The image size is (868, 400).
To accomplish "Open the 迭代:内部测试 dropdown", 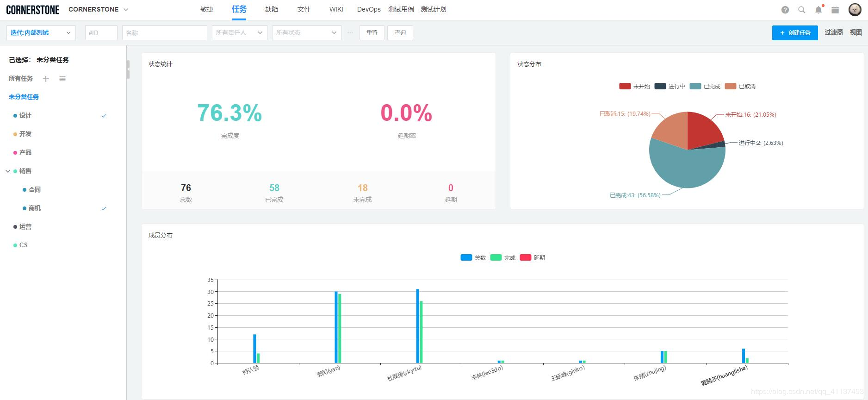I will tap(41, 33).
